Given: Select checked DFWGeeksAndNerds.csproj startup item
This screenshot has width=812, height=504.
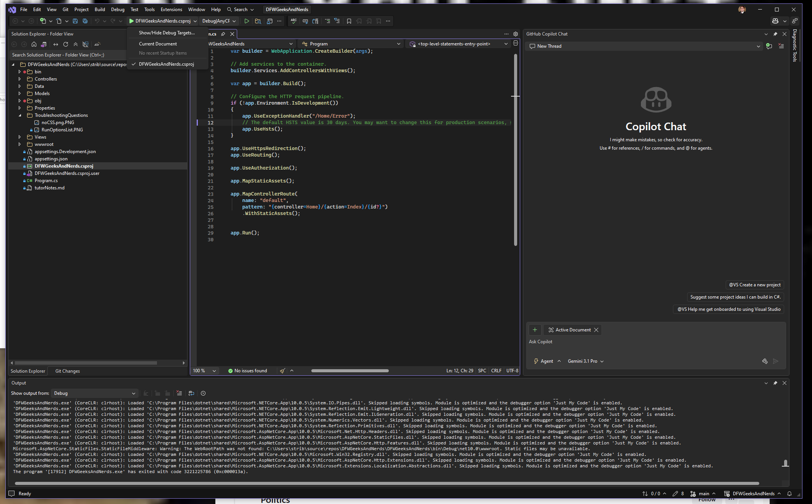Looking at the screenshot, I should 166,64.
